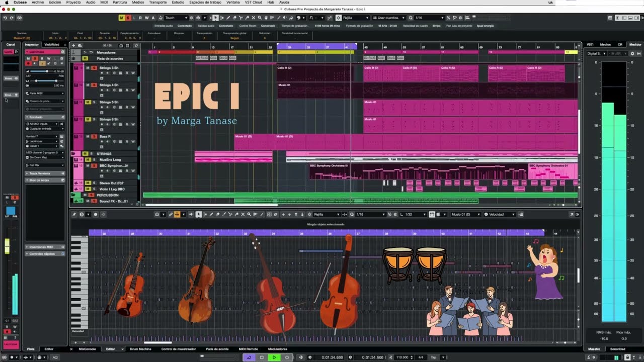The height and width of the screenshot is (362, 644).
Task: Click the Tap tempo button
Action: [434, 357]
